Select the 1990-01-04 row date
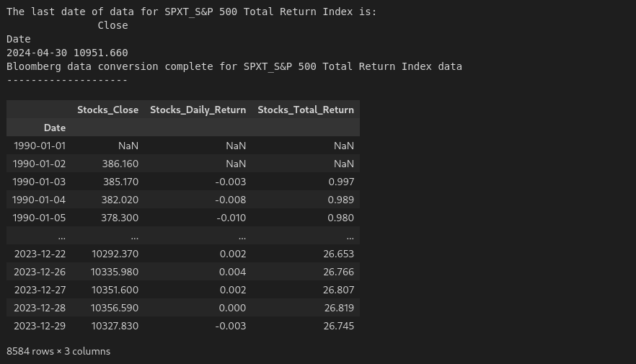Screen dimensions: 636x364 point(39,200)
